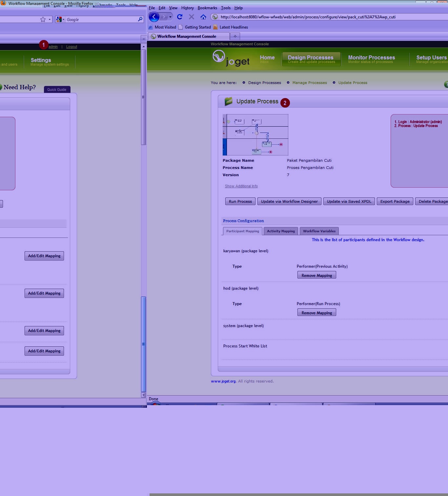
Task: Click the Paket Pengambilan Cuti text
Action: 309,160
